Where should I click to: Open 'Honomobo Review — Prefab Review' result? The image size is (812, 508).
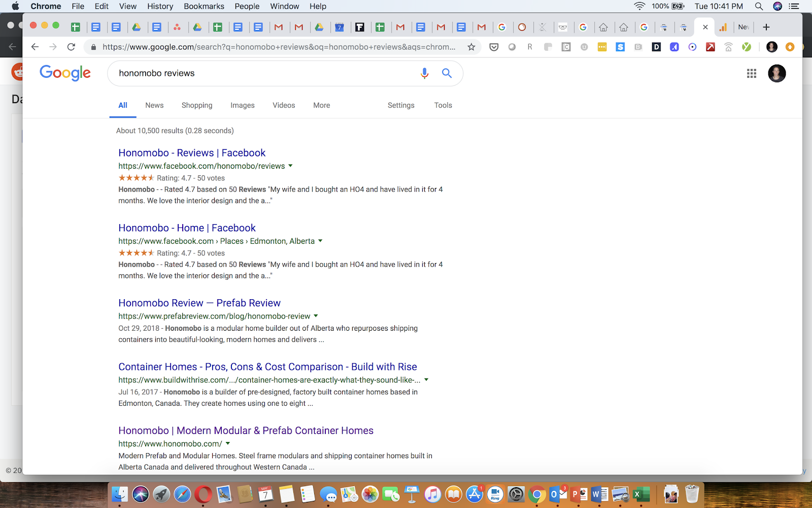[199, 303]
